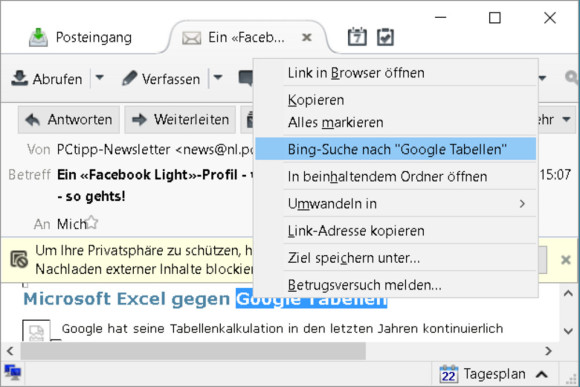Click the online status network icon
This screenshot has width=580, height=387.
pyautogui.click(x=13, y=372)
